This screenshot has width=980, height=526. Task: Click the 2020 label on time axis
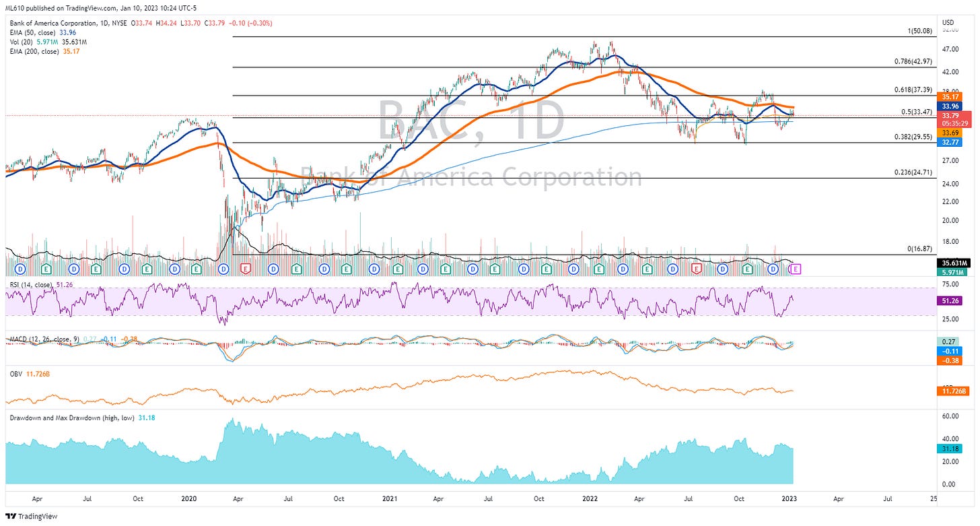pos(189,499)
